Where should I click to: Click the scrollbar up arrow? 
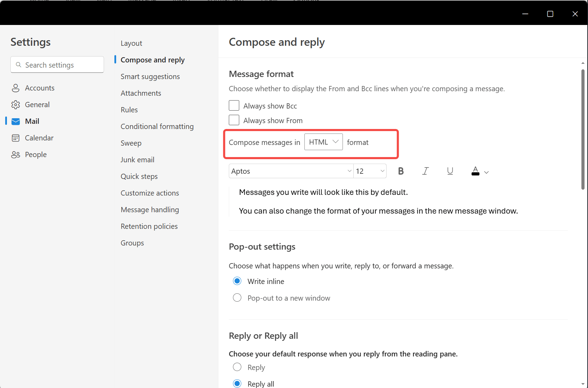(583, 63)
